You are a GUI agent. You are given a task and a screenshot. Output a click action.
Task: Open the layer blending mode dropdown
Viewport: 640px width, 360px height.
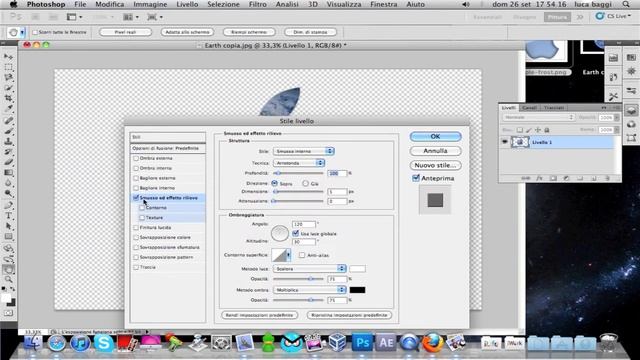pyautogui.click(x=538, y=117)
